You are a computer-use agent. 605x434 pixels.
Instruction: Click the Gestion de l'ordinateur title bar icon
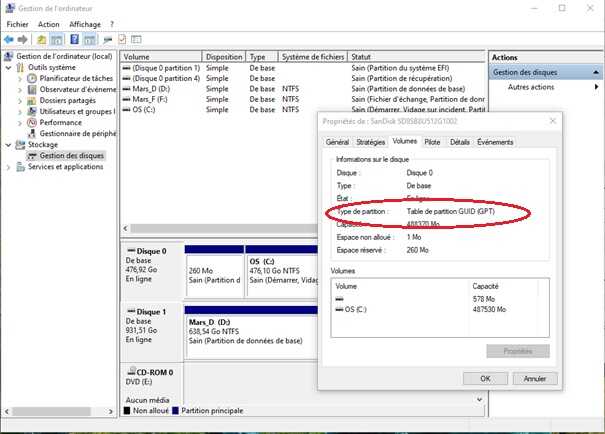point(10,8)
